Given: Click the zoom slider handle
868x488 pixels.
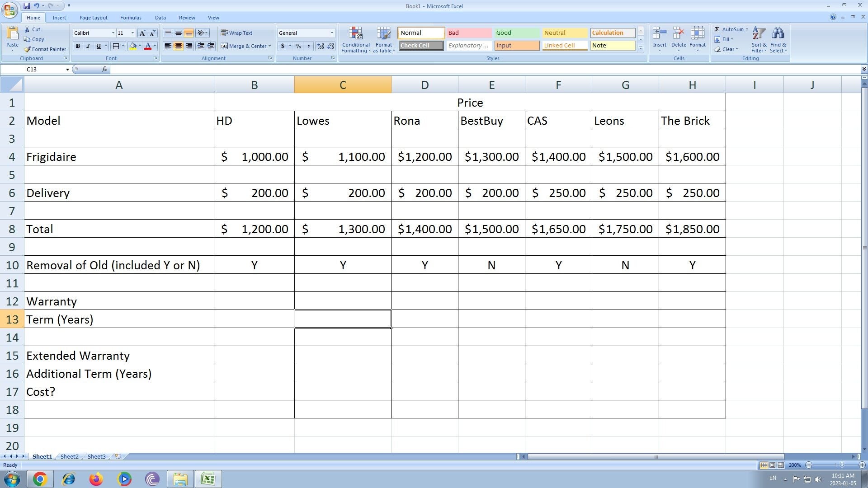Looking at the screenshot, I should (842, 465).
